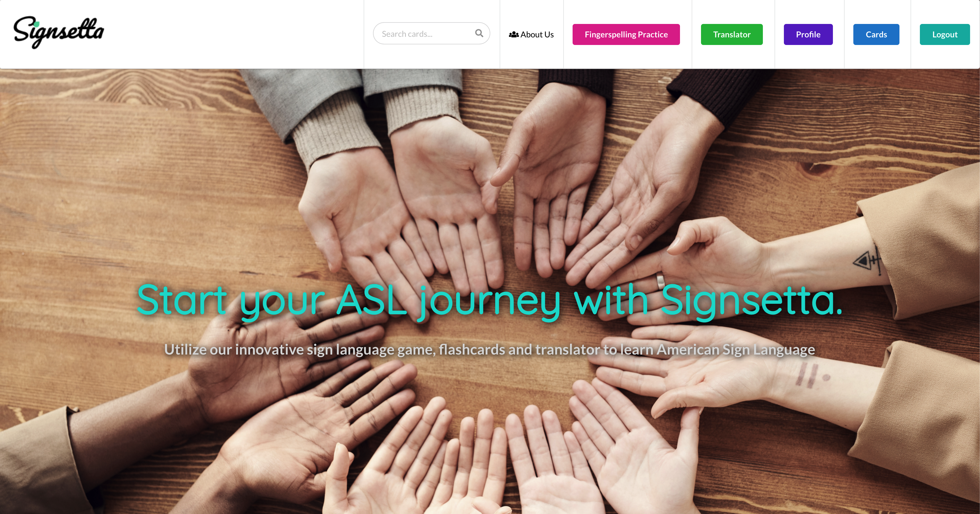Log out using the Logout button
The height and width of the screenshot is (514, 980).
pyautogui.click(x=945, y=35)
